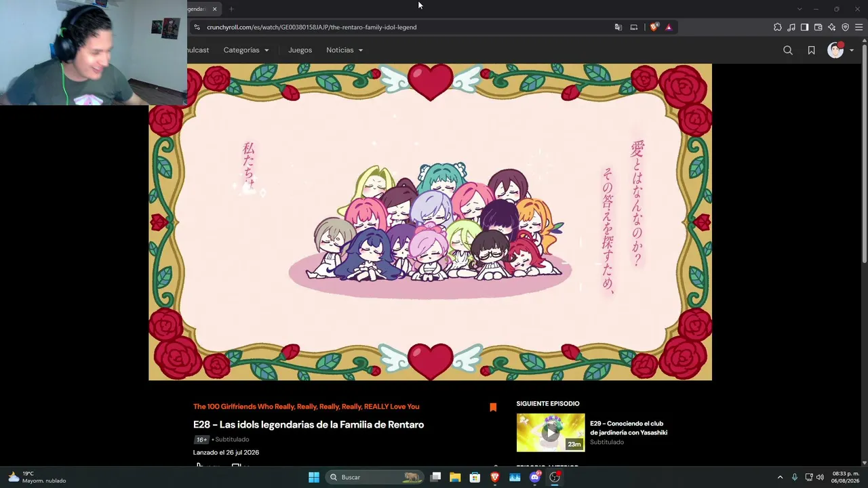Open E29 Conociendo el club de jardinería title
This screenshot has height=488, width=868.
pos(629,428)
